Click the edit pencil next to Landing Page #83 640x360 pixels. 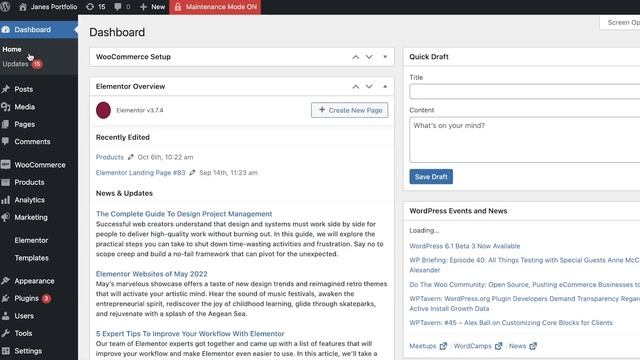click(192, 172)
